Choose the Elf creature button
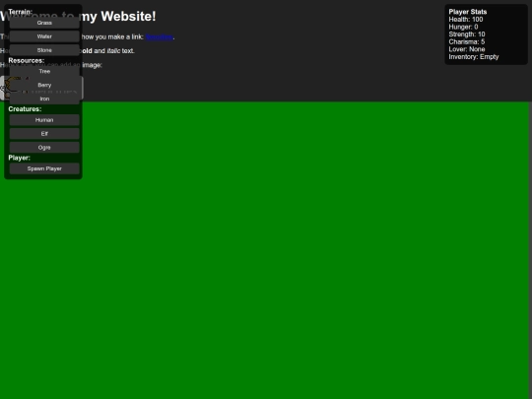532x399 pixels. coord(44,134)
